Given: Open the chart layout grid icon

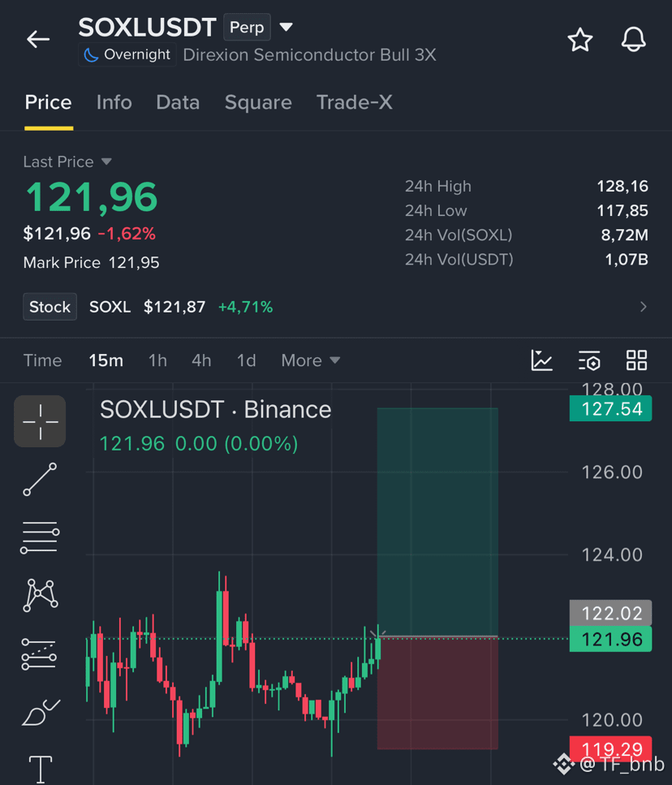Looking at the screenshot, I should 636,360.
